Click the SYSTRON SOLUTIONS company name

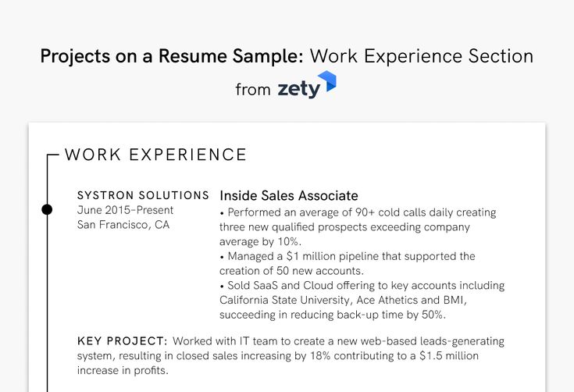143,195
